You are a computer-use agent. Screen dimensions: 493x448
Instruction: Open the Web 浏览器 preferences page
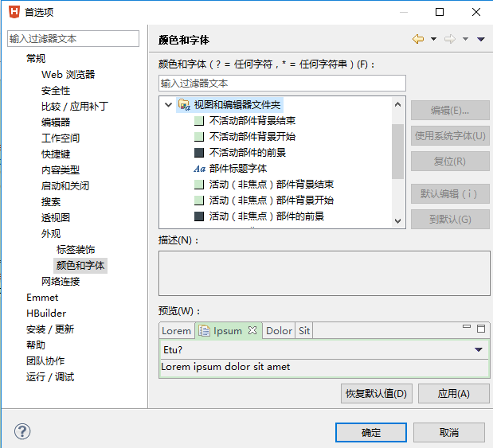click(68, 75)
